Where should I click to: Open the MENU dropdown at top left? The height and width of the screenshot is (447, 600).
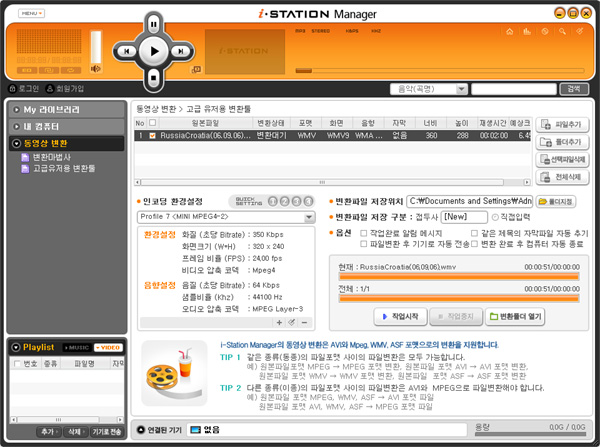(x=31, y=13)
